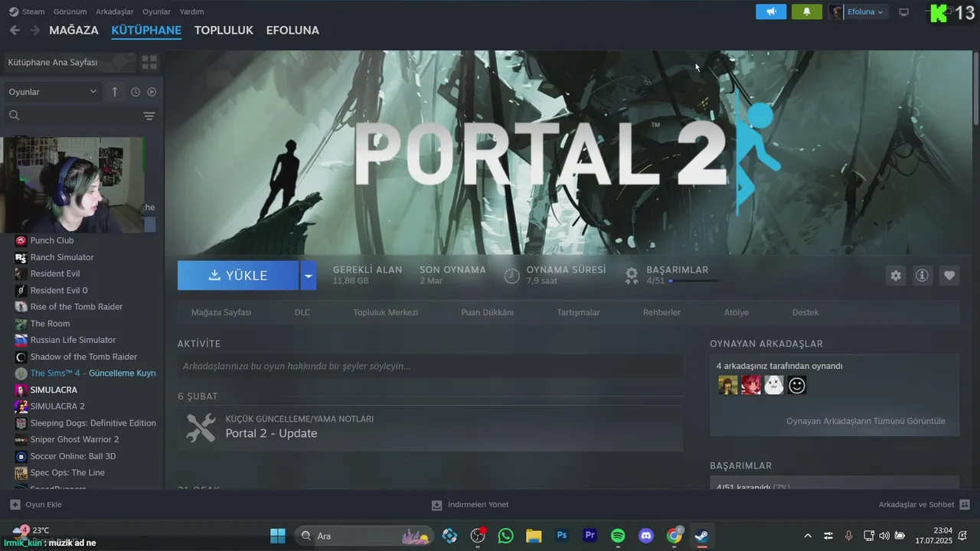Click the smiley face friend avatar
The height and width of the screenshot is (551, 980).
tap(797, 385)
